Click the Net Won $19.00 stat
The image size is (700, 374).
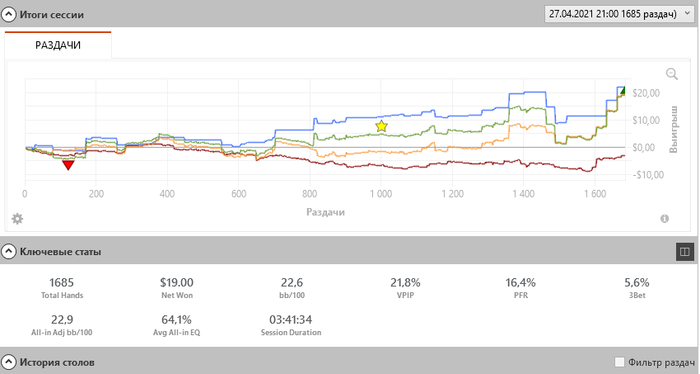[177, 288]
